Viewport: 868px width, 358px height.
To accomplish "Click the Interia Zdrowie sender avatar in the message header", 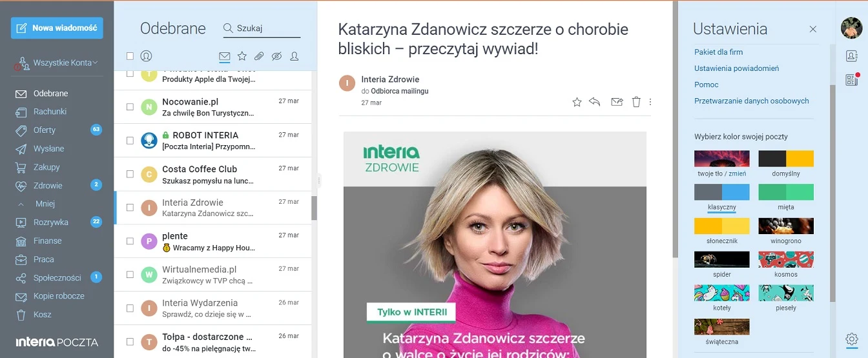I will pos(347,83).
